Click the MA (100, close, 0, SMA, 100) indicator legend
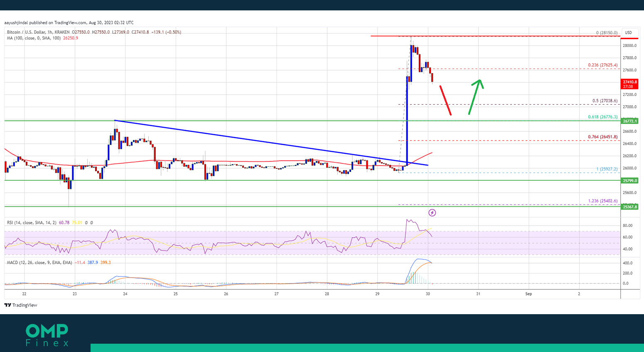This screenshot has width=644, height=352. pyautogui.click(x=34, y=38)
